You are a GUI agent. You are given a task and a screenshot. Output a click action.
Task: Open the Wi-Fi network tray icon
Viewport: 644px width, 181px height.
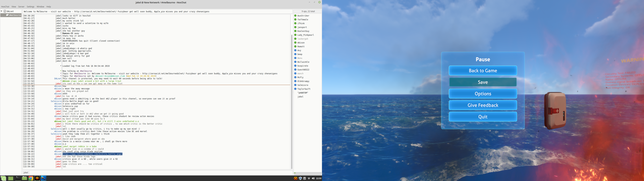[x=309, y=178]
